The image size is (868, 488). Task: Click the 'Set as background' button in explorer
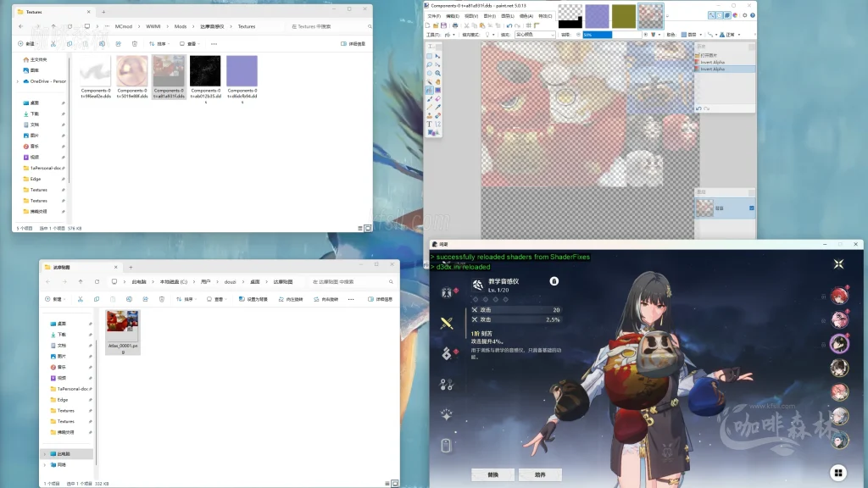tap(252, 299)
